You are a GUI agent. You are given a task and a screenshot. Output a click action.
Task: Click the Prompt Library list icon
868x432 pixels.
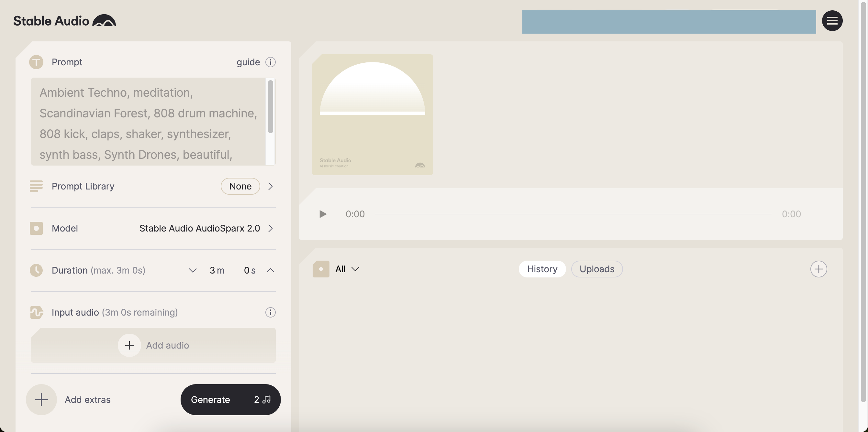(x=36, y=186)
